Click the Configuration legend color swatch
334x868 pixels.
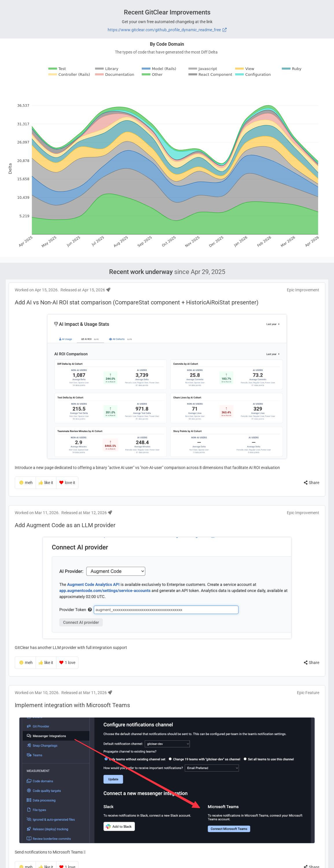pos(239,74)
